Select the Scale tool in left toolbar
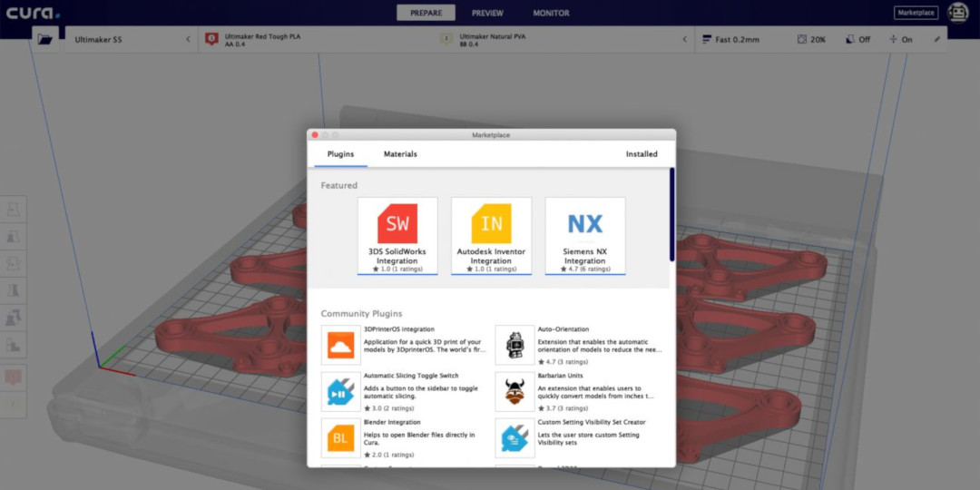Screen dimensions: 980x490 pos(14,237)
